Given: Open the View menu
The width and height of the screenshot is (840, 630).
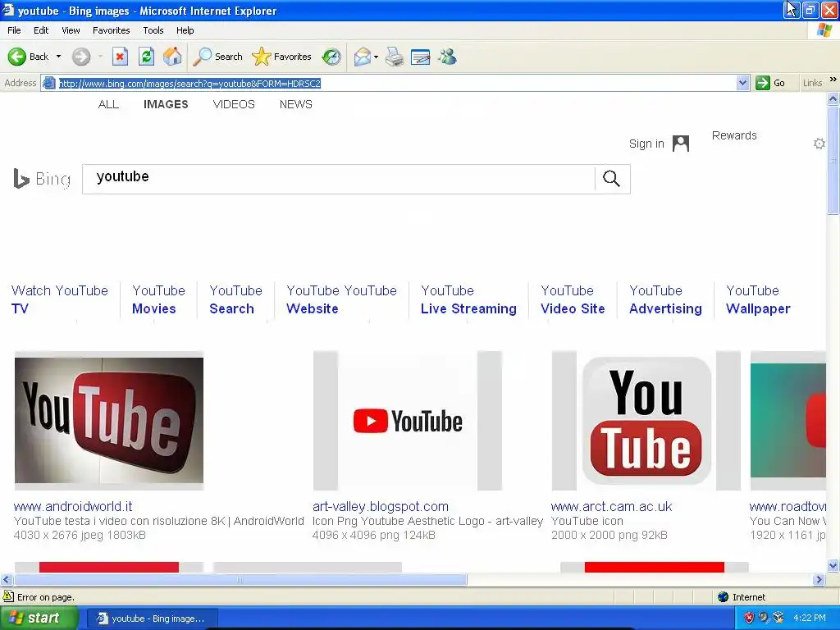Looking at the screenshot, I should [71, 30].
